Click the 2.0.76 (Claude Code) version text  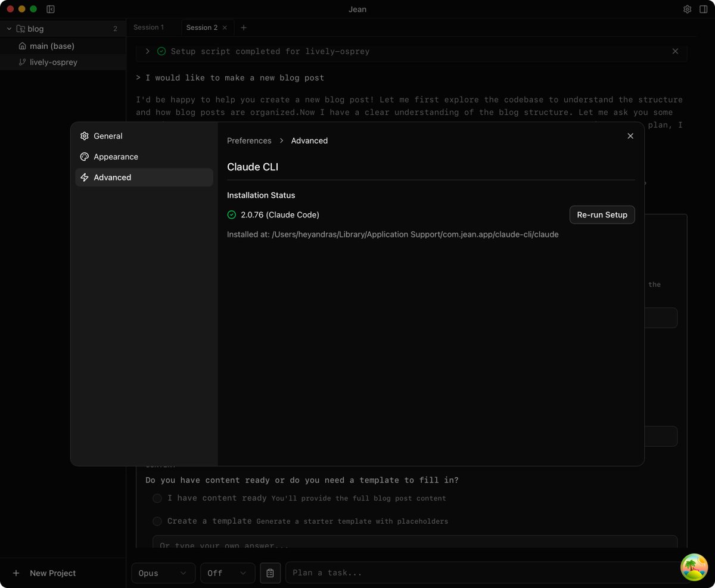click(x=280, y=214)
